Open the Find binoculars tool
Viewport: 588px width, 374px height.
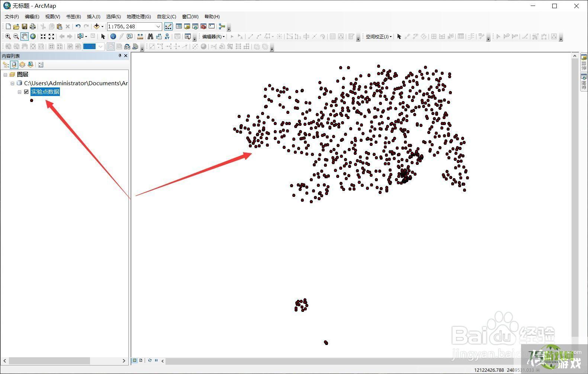150,36
